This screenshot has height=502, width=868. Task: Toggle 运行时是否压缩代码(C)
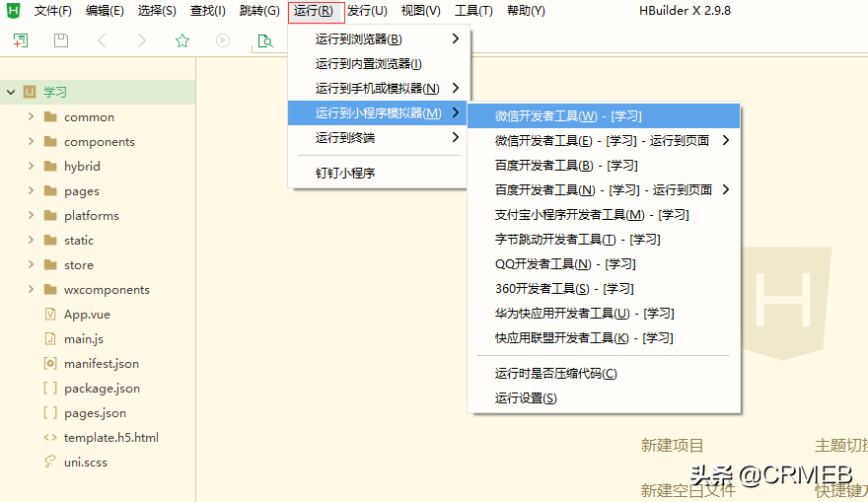[x=604, y=373]
